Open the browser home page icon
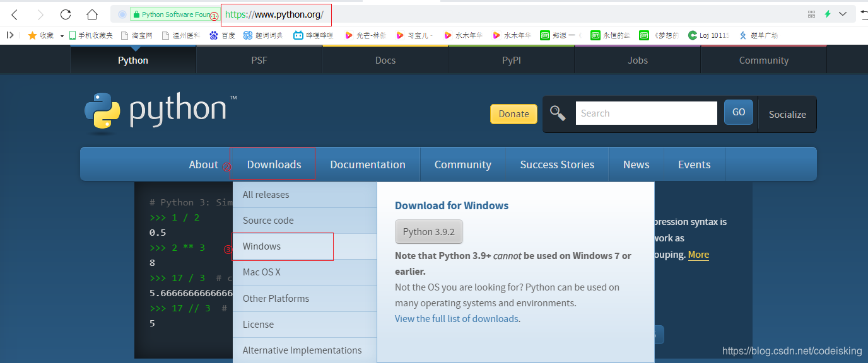Viewport: 868px width, 363px height. coord(92,14)
